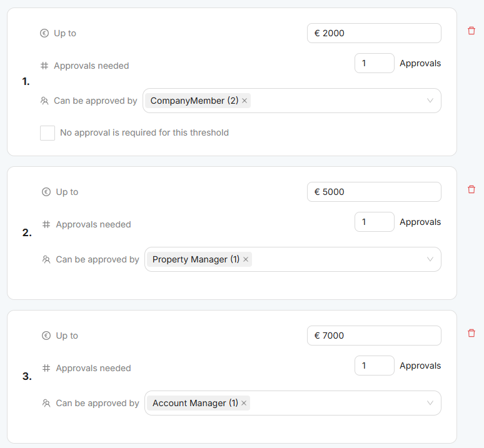The image size is (484, 448).
Task: Remove the Property Manager (1) tag
Action: (x=246, y=259)
